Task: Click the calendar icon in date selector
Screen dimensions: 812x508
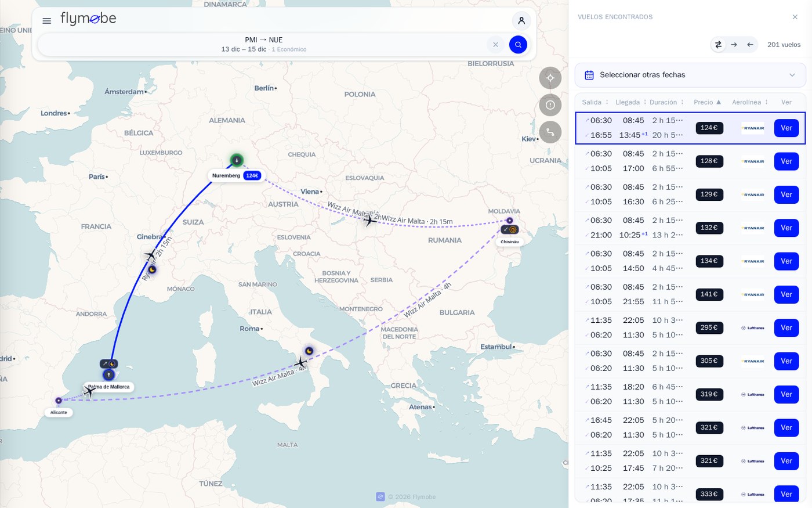Action: tap(589, 75)
